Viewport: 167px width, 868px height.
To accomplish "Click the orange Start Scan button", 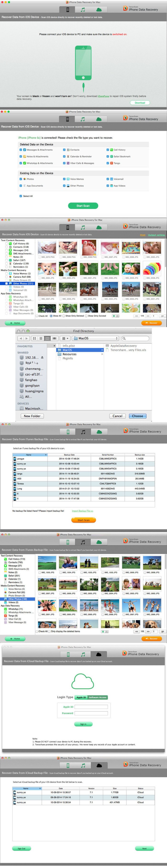I will 84,520.
